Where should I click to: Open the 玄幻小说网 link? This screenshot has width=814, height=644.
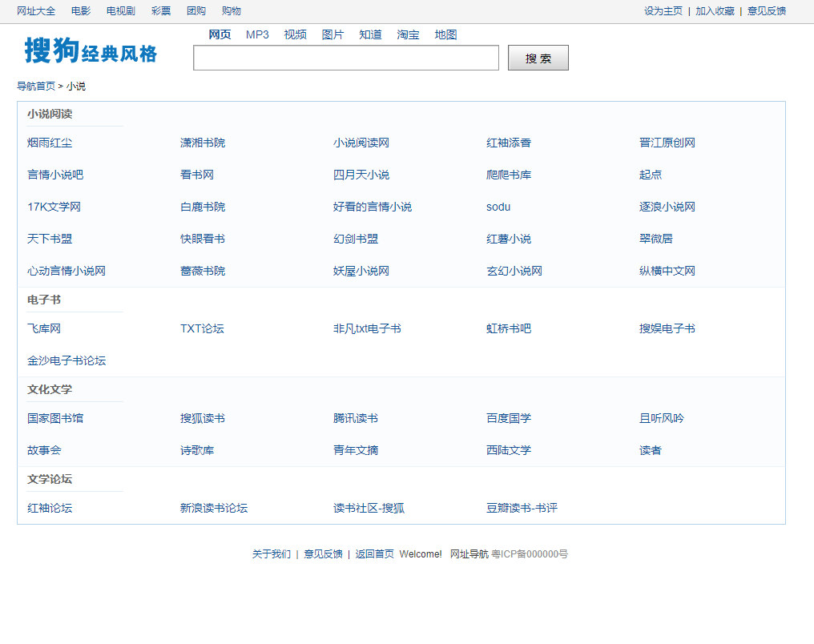coord(514,271)
